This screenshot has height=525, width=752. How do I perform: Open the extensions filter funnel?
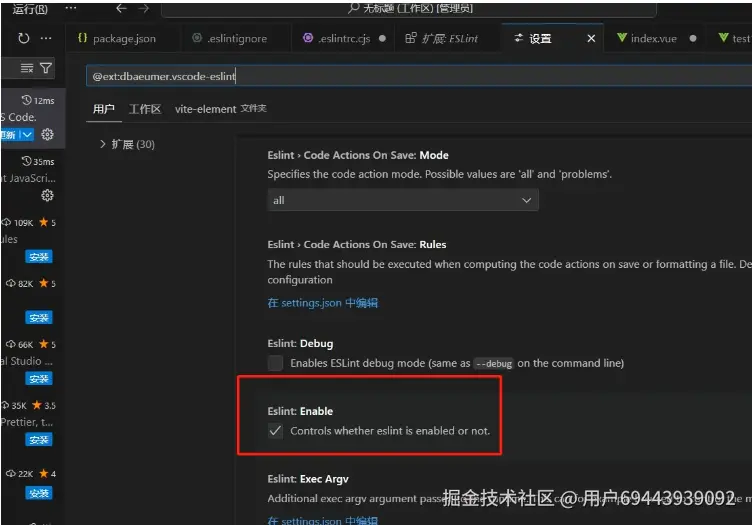pyautogui.click(x=46, y=68)
